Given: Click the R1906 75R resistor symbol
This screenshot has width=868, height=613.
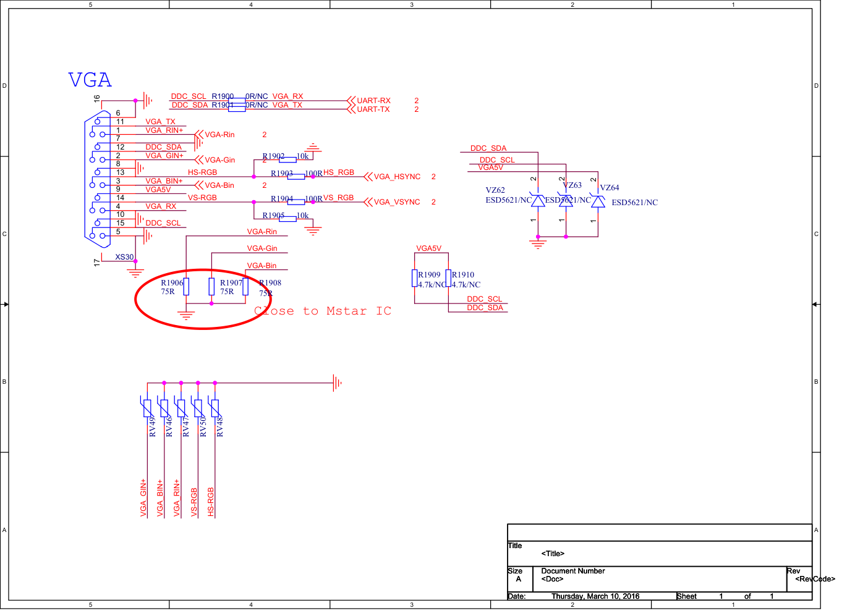Looking at the screenshot, I should (x=186, y=287).
